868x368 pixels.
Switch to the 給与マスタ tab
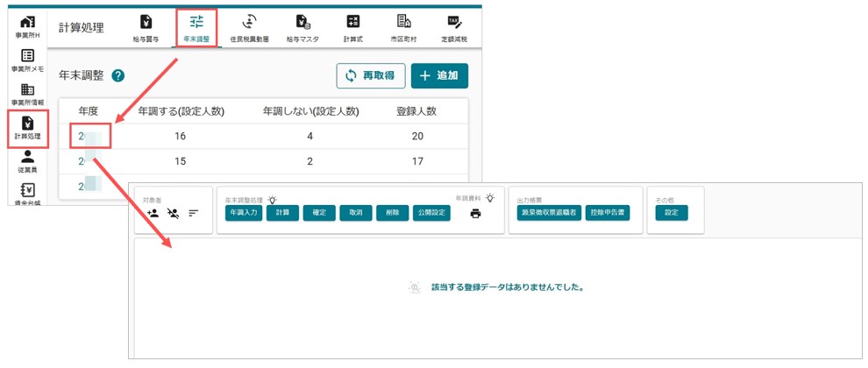[302, 28]
